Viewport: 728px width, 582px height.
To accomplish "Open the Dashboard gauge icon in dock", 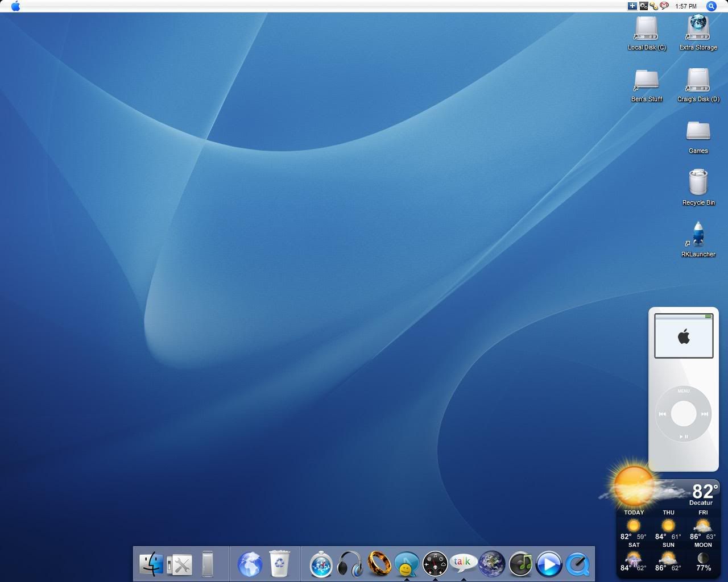I will (435, 564).
